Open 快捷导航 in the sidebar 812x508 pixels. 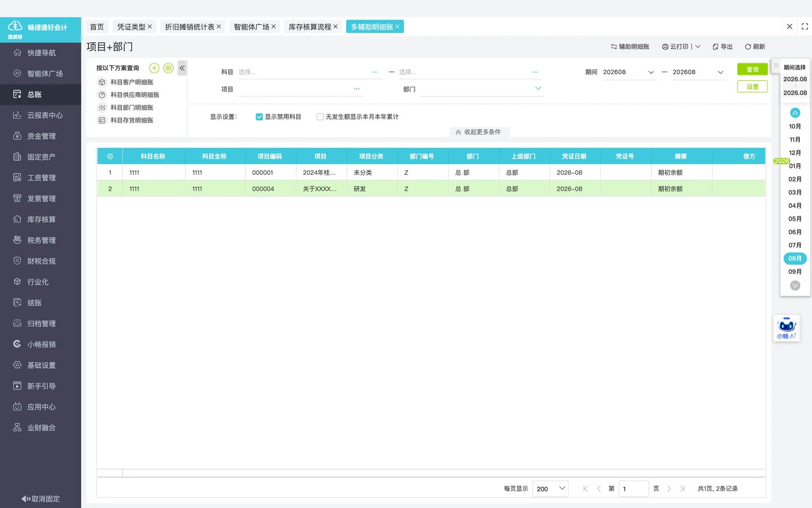41,53
